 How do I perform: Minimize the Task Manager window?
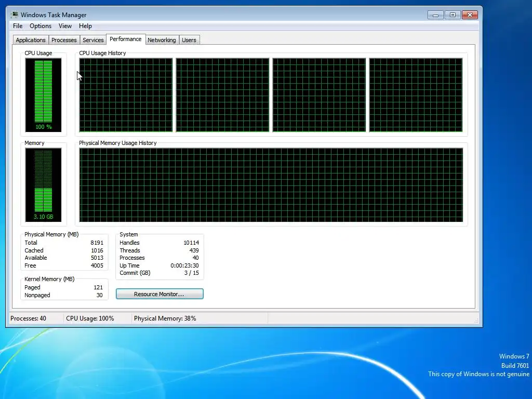point(436,15)
